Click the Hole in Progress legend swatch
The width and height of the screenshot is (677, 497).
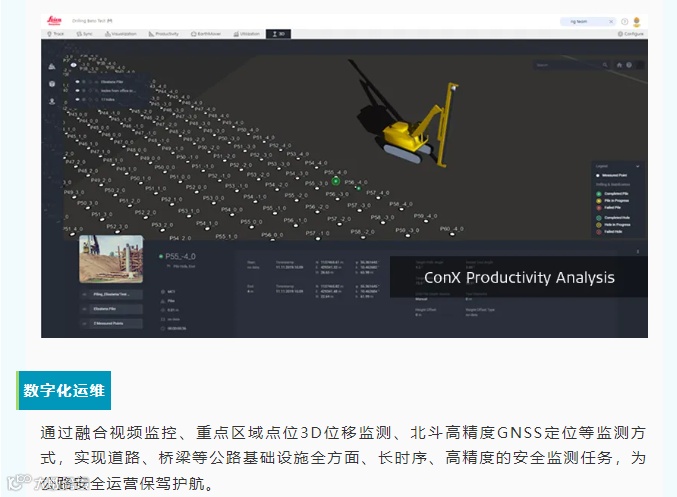coord(598,225)
